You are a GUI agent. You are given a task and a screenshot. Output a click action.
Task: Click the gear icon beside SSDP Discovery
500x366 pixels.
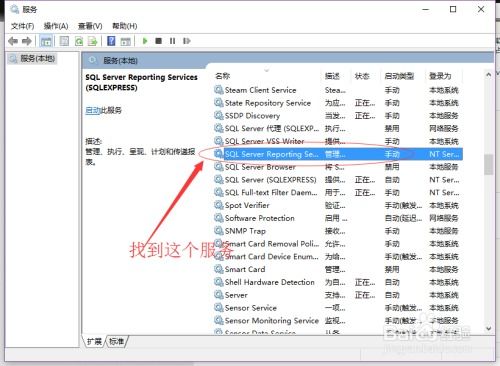[x=219, y=115]
